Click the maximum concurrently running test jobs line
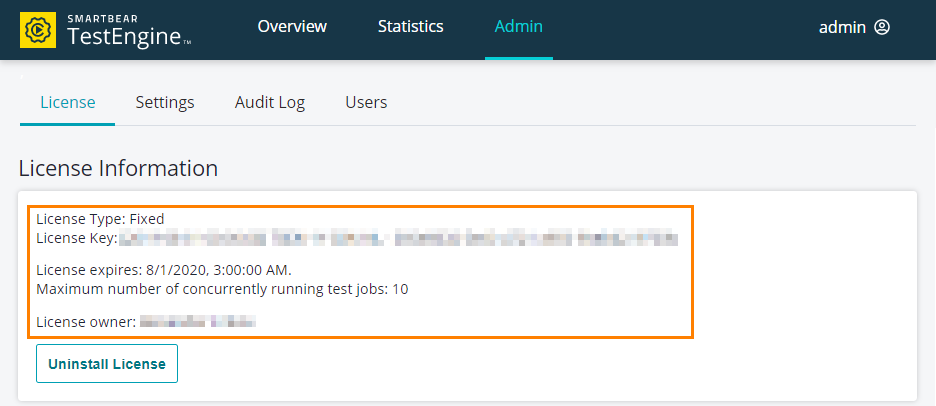The height and width of the screenshot is (406, 936). tap(222, 290)
